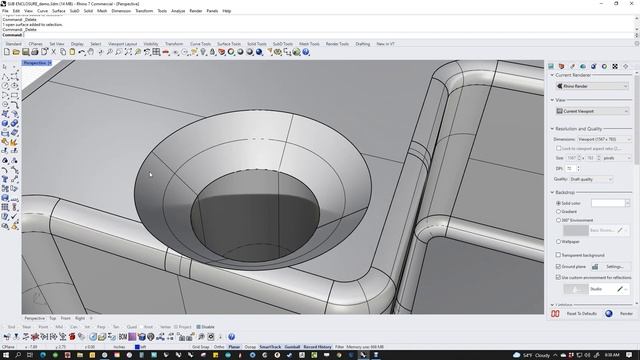Open the Dimensions Viewport dropdown

pyautogui.click(x=604, y=139)
